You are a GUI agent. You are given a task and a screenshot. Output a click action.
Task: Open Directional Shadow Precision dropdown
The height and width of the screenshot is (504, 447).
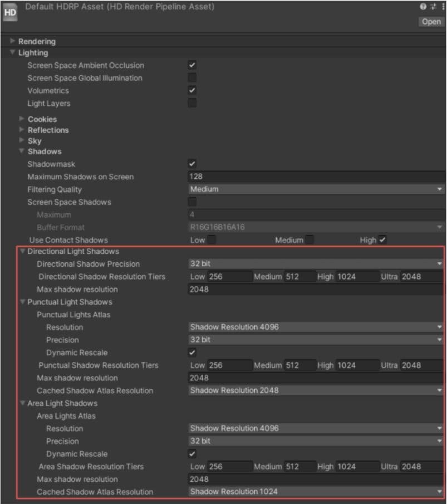[316, 264]
